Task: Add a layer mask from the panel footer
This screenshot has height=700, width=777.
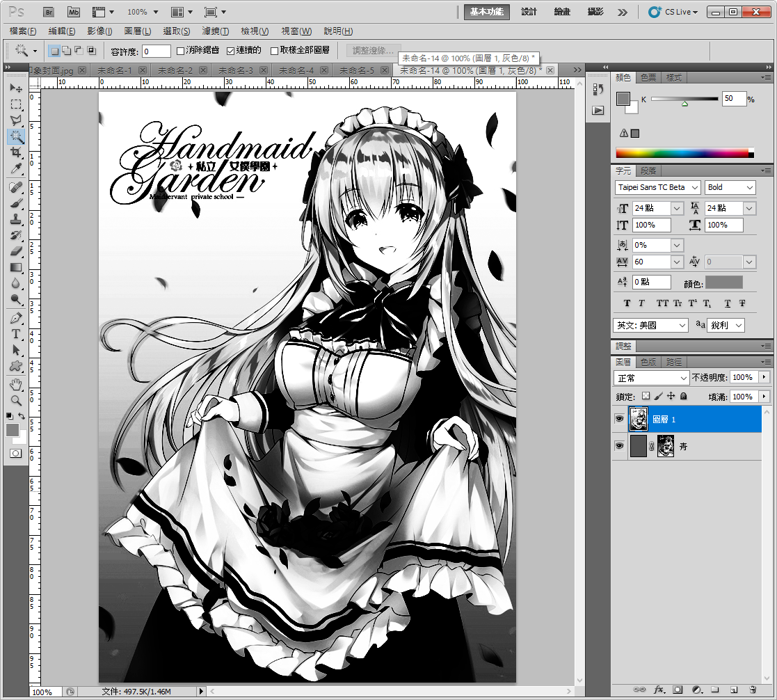Action: pos(678,690)
